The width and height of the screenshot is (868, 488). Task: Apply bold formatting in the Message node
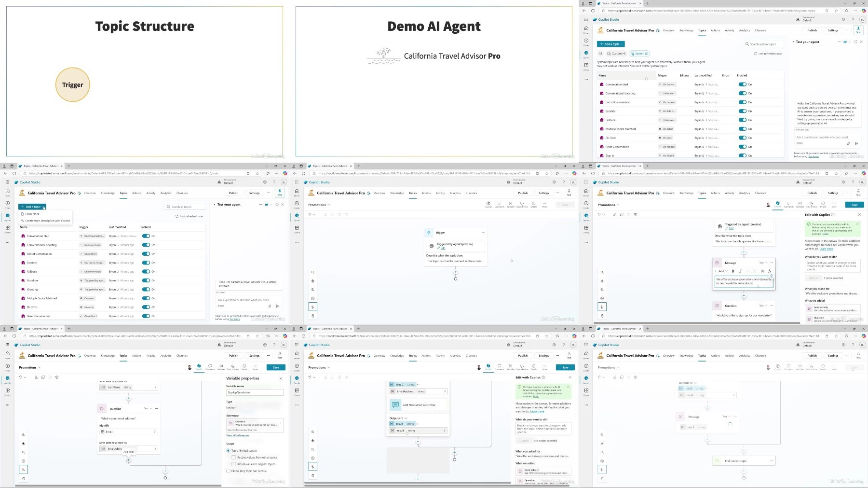tap(733, 271)
